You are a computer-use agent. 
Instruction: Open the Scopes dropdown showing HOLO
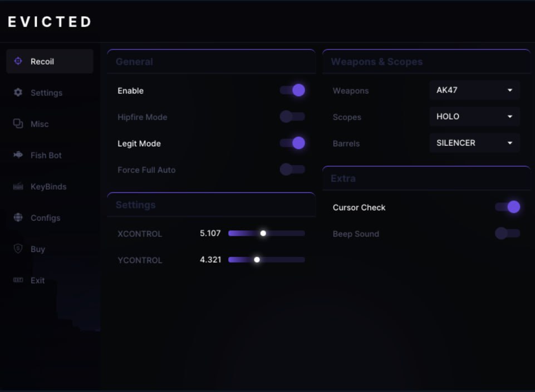(474, 116)
